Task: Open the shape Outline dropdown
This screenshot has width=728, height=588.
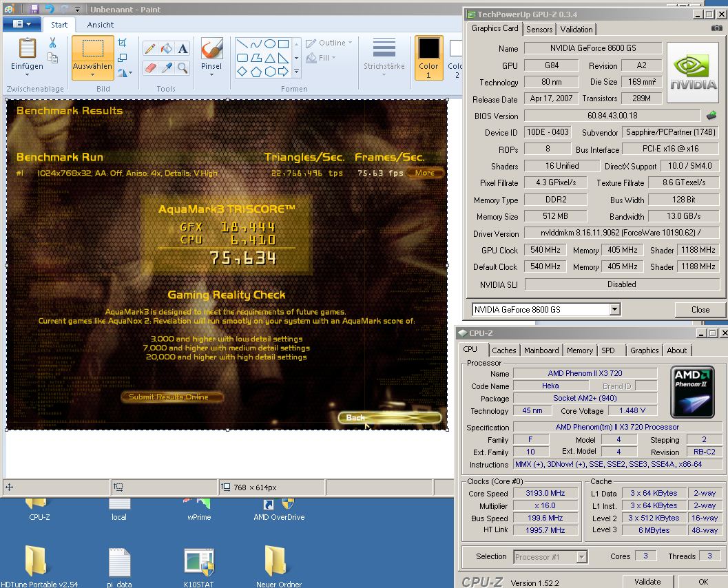Action: coord(329,43)
